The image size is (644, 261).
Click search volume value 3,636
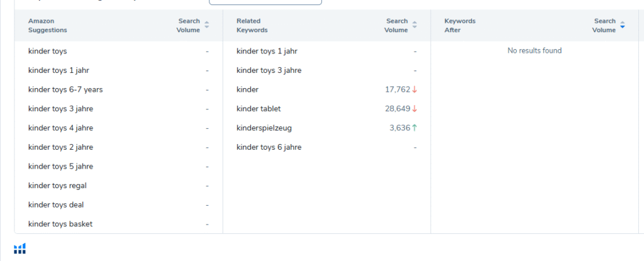(400, 128)
